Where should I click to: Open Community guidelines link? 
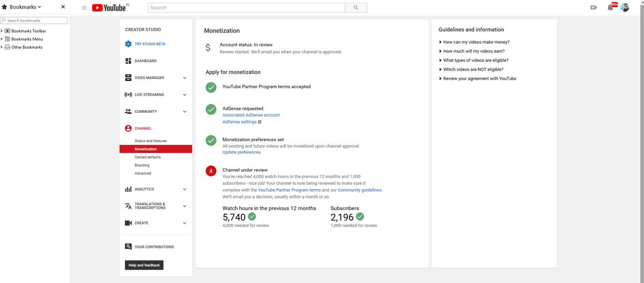click(x=360, y=190)
